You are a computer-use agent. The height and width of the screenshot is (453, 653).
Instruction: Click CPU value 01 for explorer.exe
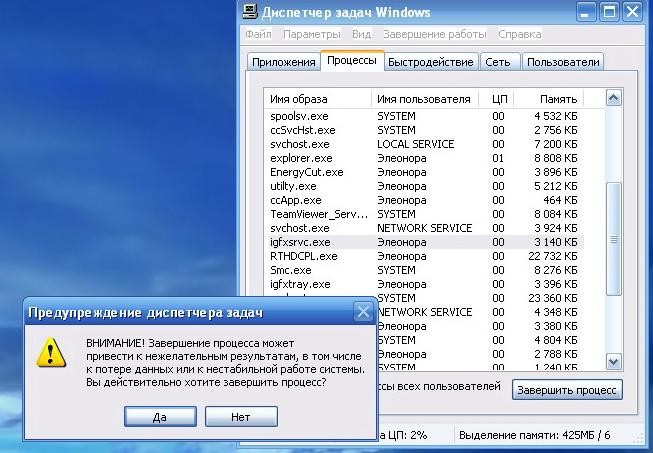click(498, 158)
